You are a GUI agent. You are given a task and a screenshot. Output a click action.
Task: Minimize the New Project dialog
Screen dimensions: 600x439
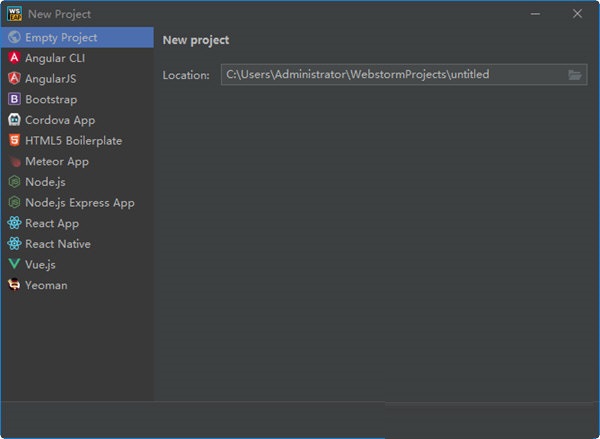point(535,14)
